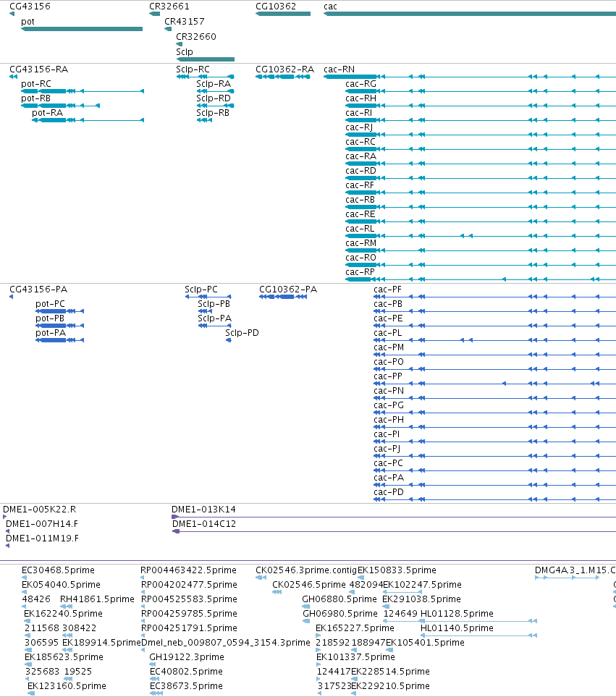
Task: Click the CG10362-RA transcript label
Action: click(x=285, y=69)
